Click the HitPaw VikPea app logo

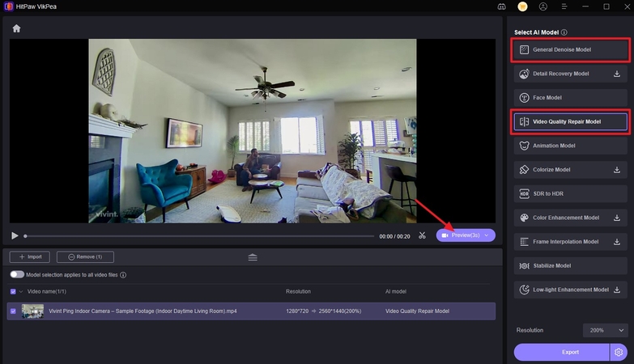(8, 6)
